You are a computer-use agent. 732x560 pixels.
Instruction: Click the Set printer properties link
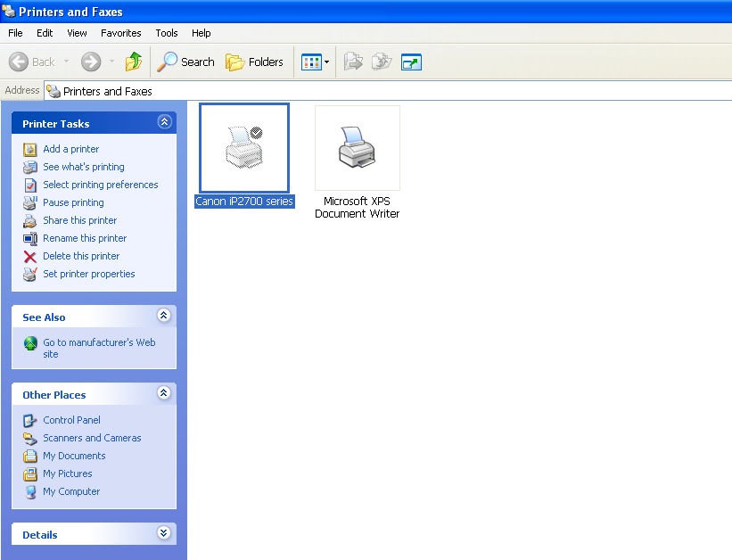click(x=88, y=274)
